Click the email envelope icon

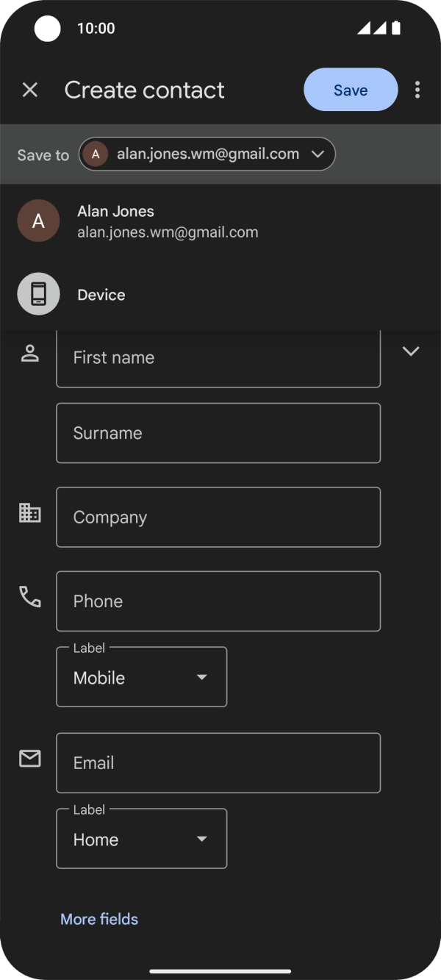[29, 759]
